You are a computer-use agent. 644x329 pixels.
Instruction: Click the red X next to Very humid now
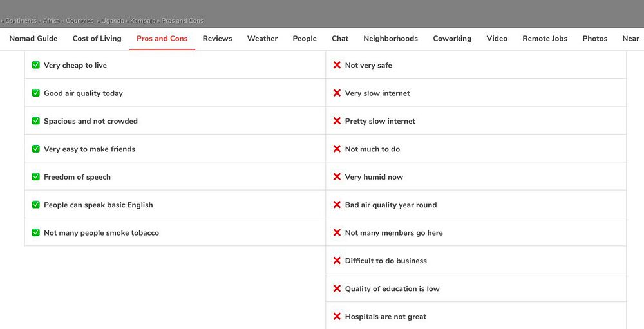pos(337,177)
